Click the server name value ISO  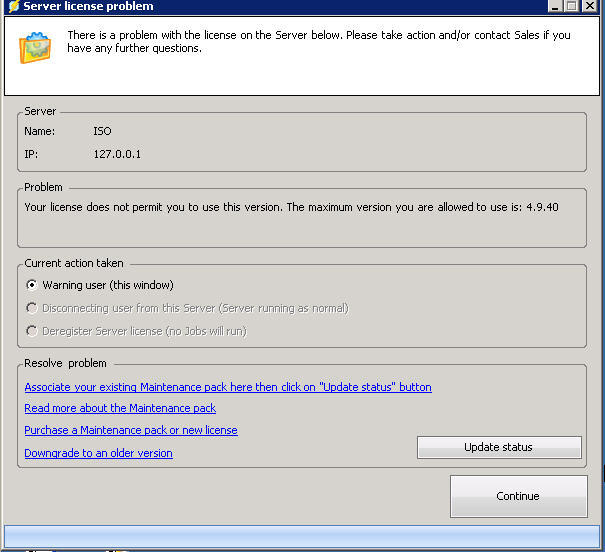tap(102, 131)
